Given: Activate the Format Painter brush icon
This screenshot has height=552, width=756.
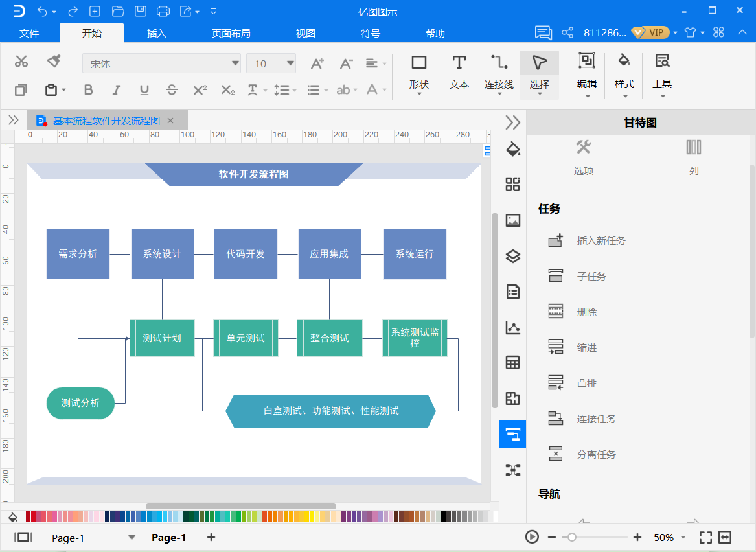Looking at the screenshot, I should click(54, 62).
